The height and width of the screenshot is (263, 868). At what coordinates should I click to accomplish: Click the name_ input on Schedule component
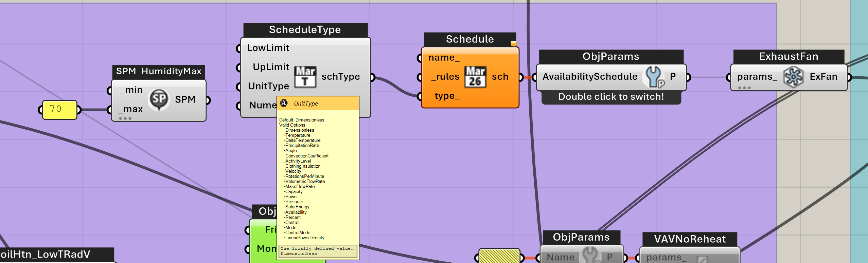tap(444, 58)
